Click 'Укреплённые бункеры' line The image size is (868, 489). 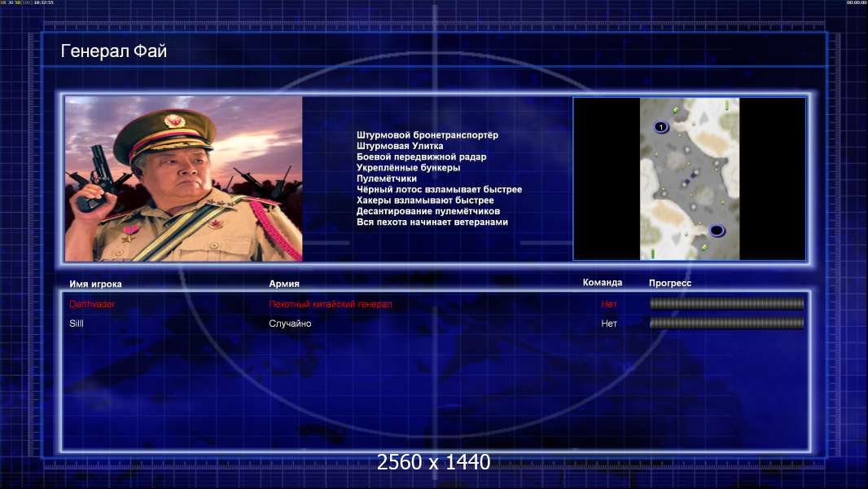[408, 168]
